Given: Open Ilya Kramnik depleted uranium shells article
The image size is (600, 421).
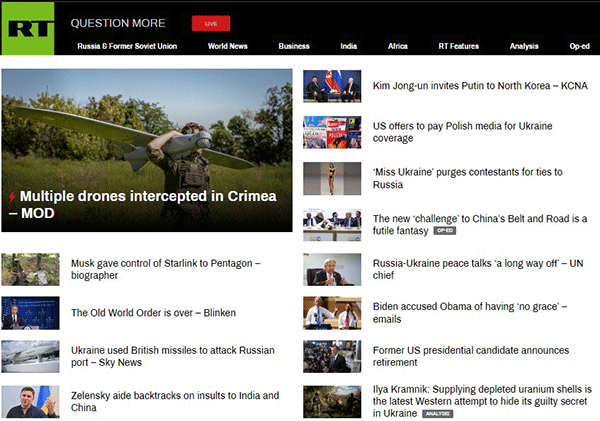Looking at the screenshot, I should 482,401.
